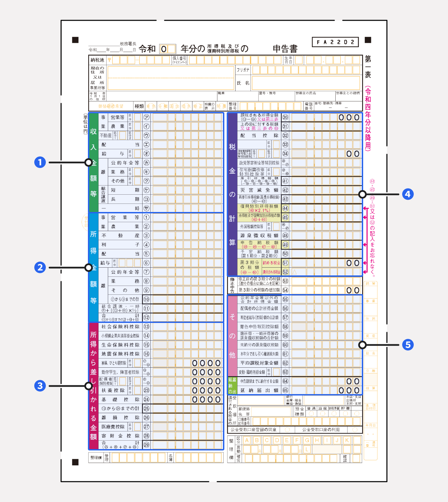
Task: Select the 普通 deposit type circle
Action: pyautogui.click(x=311, y=414)
